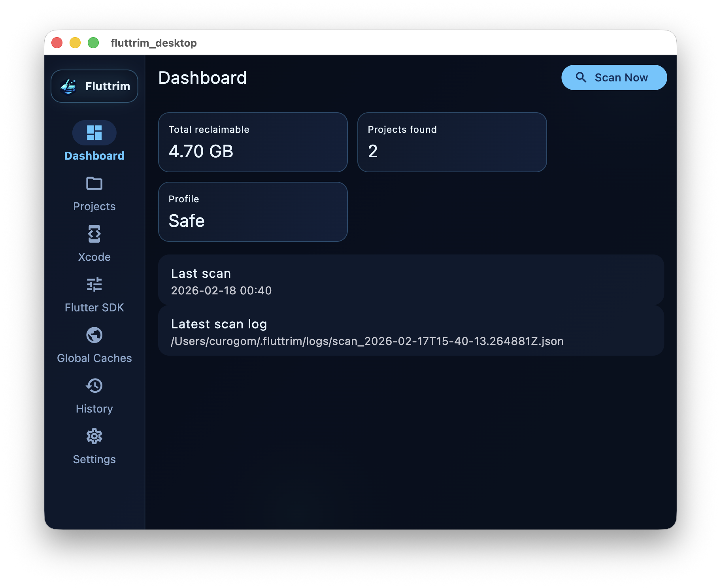Click the History clock icon
The height and width of the screenshot is (588, 721).
(x=94, y=386)
